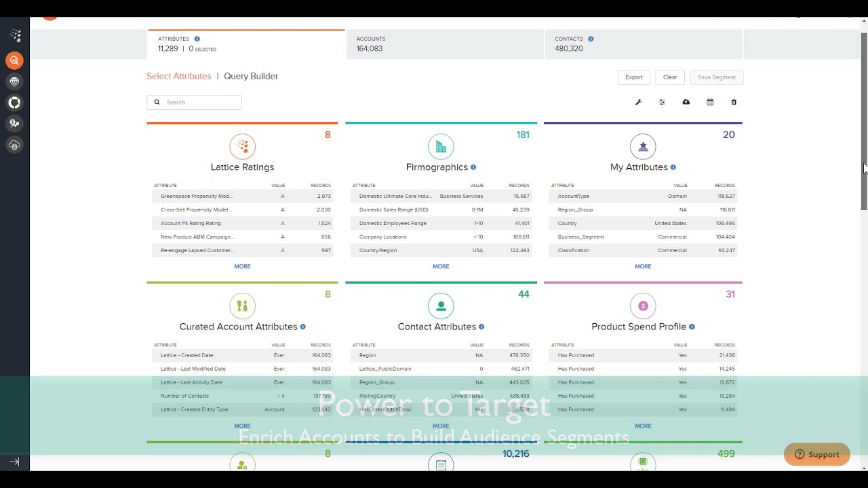Click info icon next to My Attributes
The image size is (868, 488).
tap(673, 167)
